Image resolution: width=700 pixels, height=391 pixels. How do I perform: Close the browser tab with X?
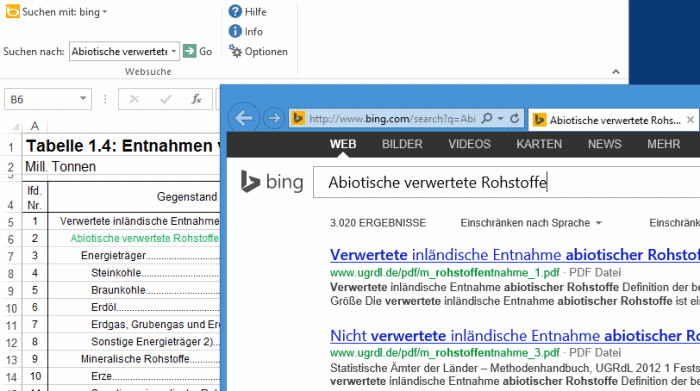click(690, 120)
